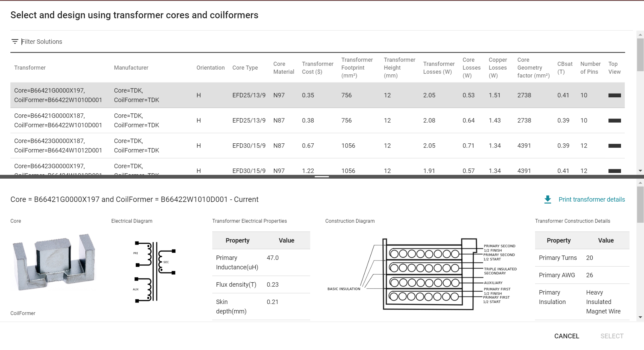Sort by Transformer Losses (W) header
644x350 pixels.
click(x=439, y=68)
